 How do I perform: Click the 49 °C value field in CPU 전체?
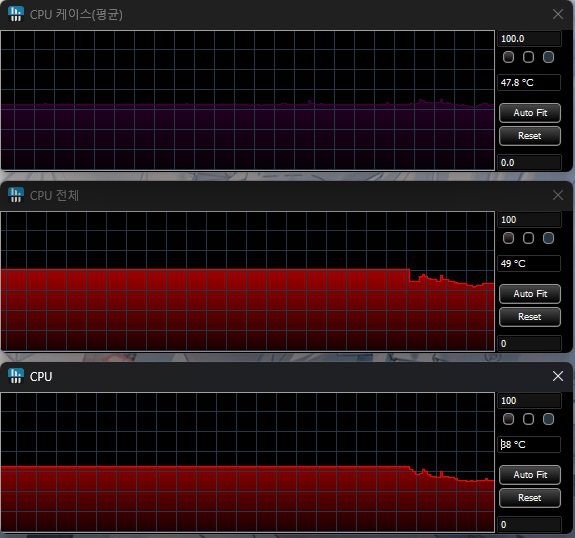point(529,263)
